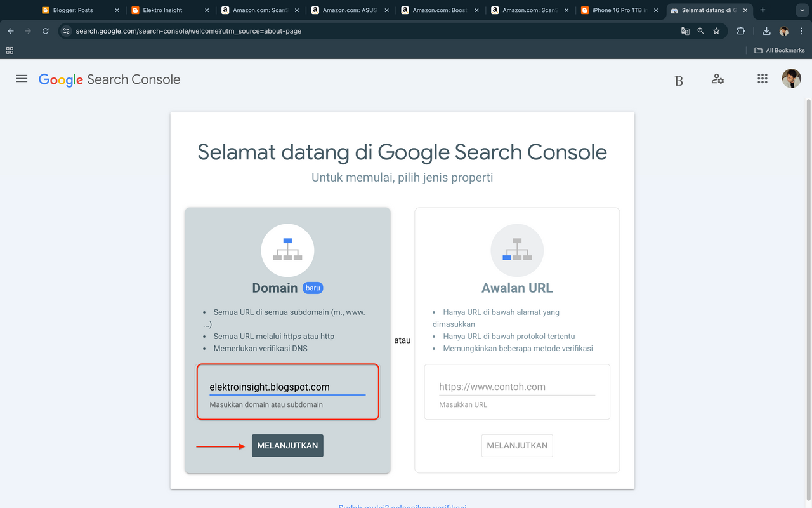Open the Search Console main menu hamburger
This screenshot has width=812, height=508.
tap(22, 79)
